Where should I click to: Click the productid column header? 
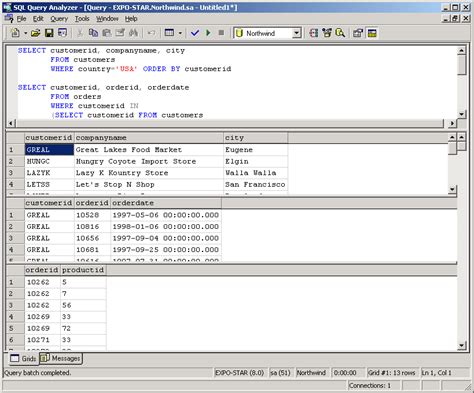83,270
